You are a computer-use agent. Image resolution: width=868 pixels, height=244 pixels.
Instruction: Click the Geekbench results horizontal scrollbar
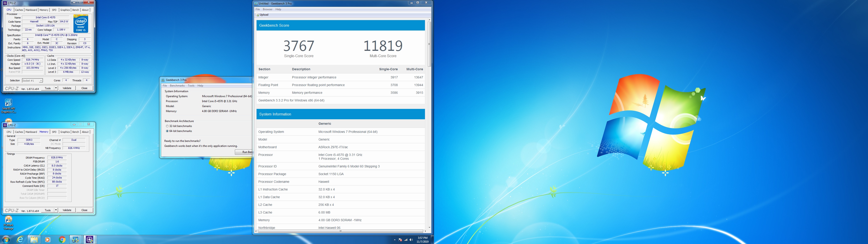(x=340, y=231)
